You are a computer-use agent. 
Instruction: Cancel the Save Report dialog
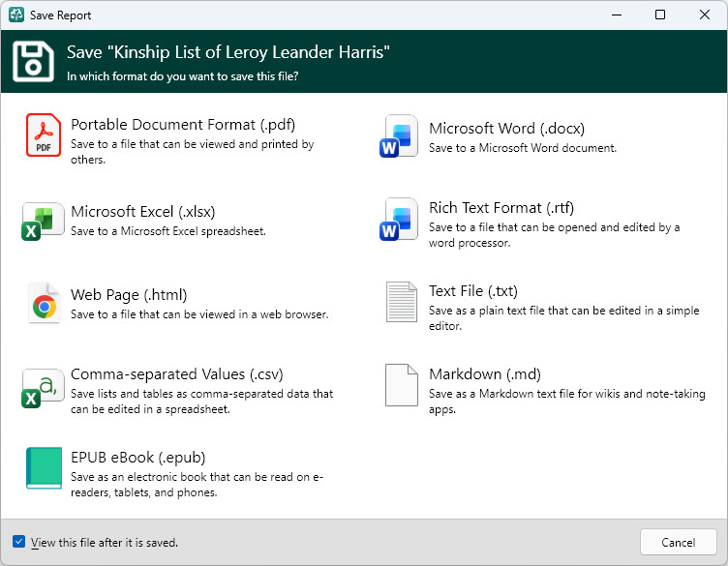[x=678, y=542]
